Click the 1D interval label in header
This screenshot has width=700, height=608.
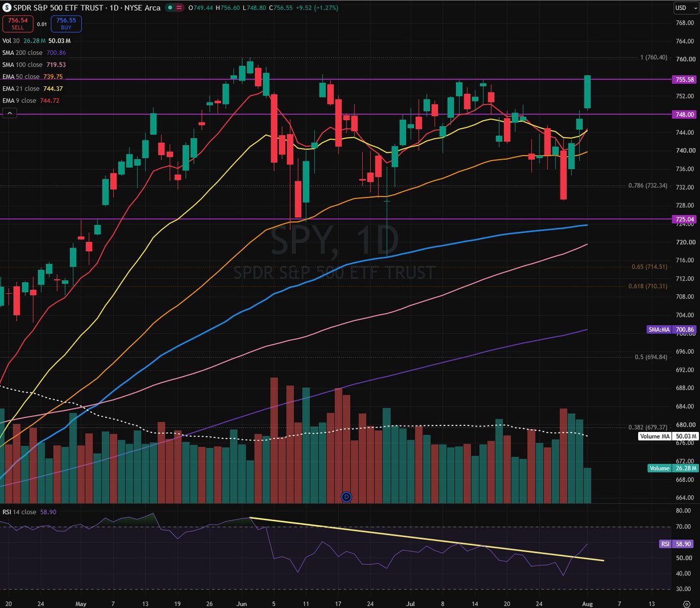pos(114,8)
